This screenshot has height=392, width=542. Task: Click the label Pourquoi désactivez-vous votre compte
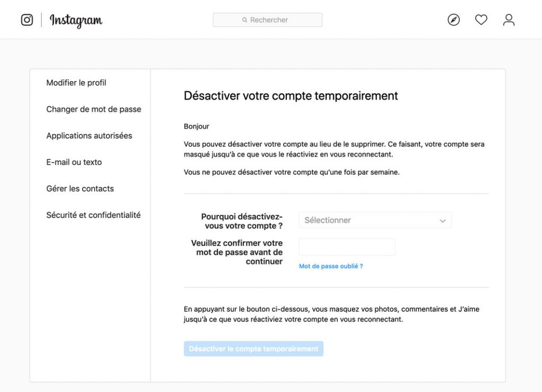tap(242, 221)
